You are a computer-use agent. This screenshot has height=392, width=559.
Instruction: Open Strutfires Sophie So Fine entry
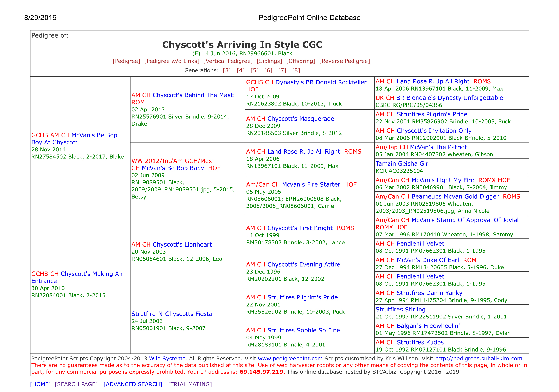tap(304, 330)
